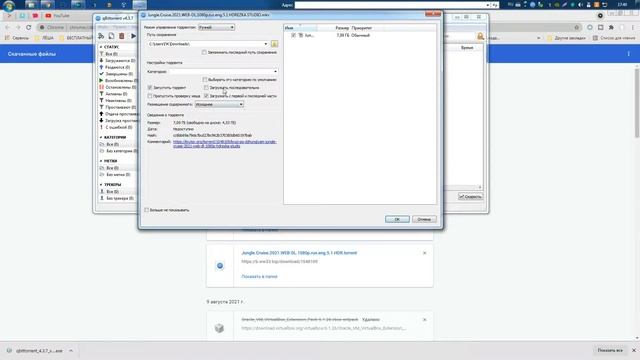Open the Reading list bookmark button
The width and height of the screenshot is (640, 360).
[613, 38]
